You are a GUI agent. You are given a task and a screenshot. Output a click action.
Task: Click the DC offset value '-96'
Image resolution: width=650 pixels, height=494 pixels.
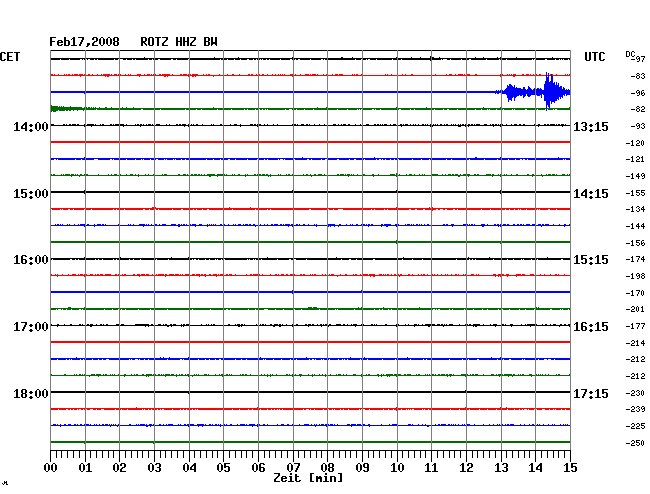pyautogui.click(x=638, y=93)
